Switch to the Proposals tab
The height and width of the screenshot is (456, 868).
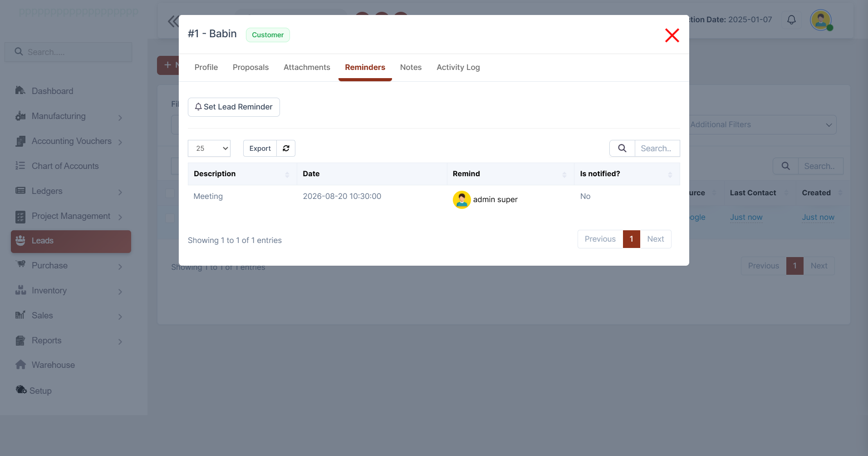250,67
